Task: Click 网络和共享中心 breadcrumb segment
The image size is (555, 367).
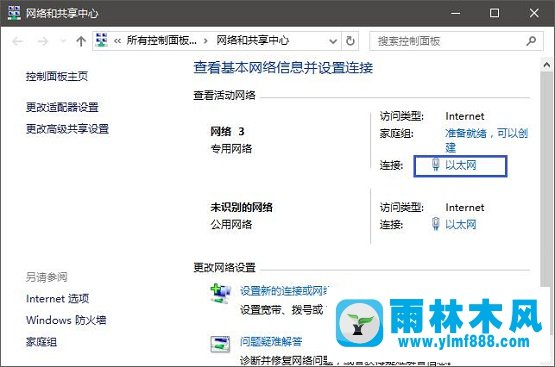Action: click(253, 41)
